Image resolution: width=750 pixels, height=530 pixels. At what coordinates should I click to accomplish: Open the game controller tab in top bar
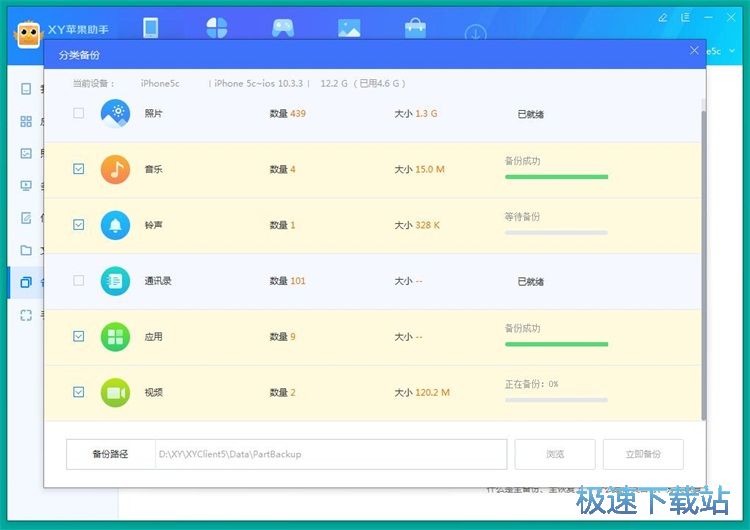click(x=282, y=28)
